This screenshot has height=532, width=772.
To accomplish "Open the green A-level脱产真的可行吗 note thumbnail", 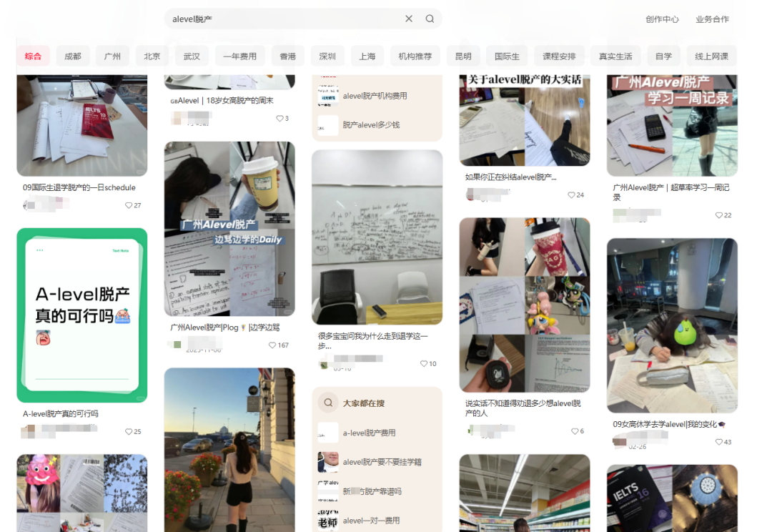I will [82, 315].
